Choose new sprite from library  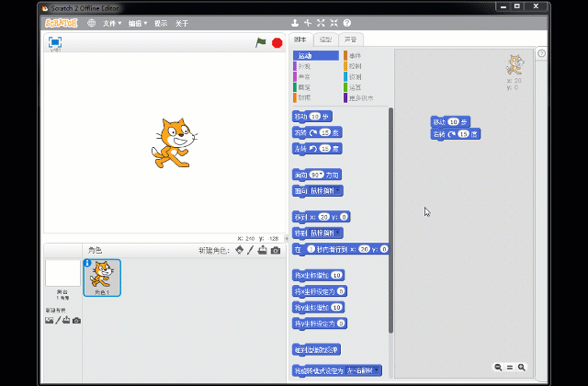tap(239, 250)
